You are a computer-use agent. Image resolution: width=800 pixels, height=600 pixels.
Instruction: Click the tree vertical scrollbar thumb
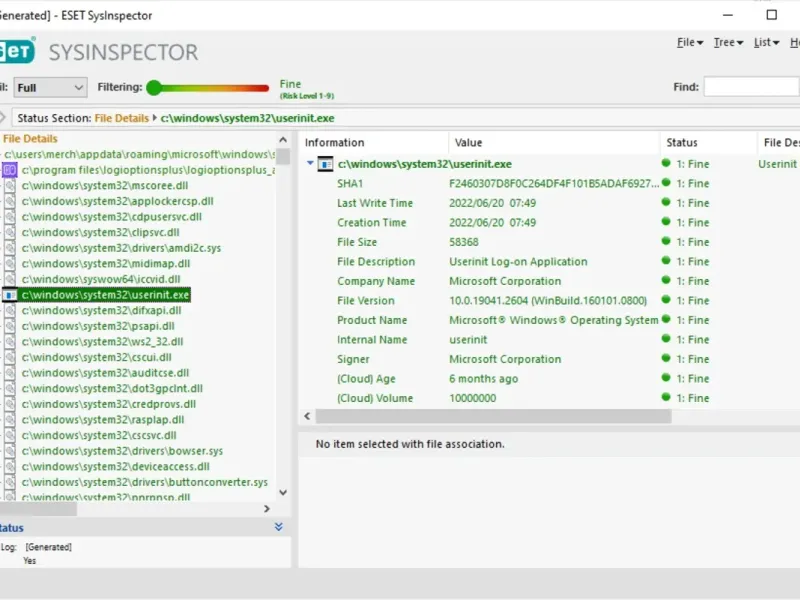point(283,156)
